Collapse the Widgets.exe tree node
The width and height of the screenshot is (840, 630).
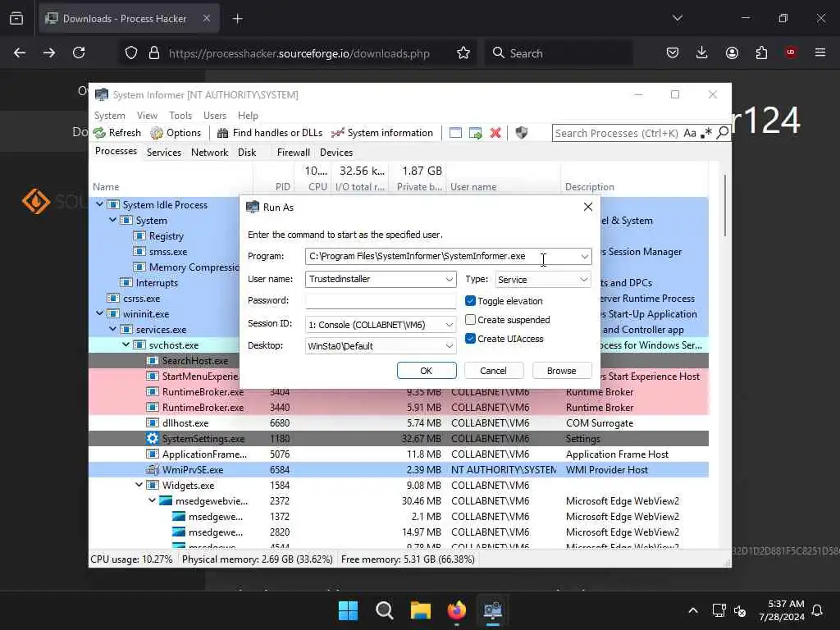coord(139,485)
